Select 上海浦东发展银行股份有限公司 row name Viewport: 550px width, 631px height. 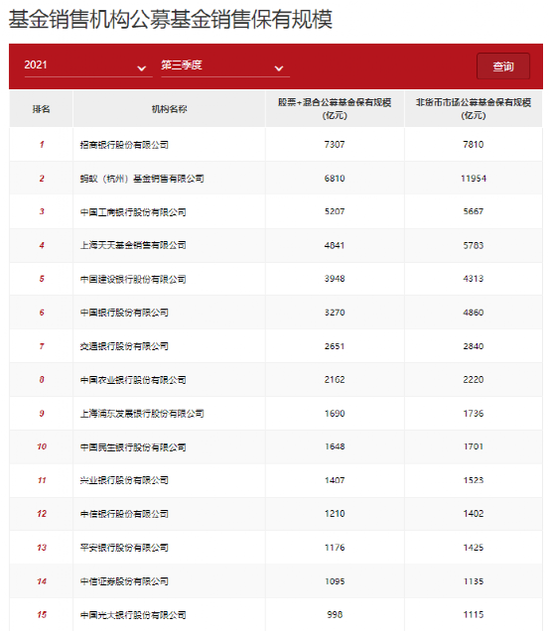(x=142, y=413)
